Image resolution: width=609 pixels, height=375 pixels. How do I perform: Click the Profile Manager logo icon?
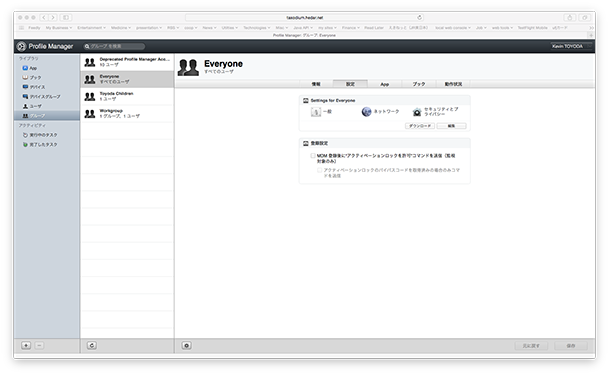point(22,46)
